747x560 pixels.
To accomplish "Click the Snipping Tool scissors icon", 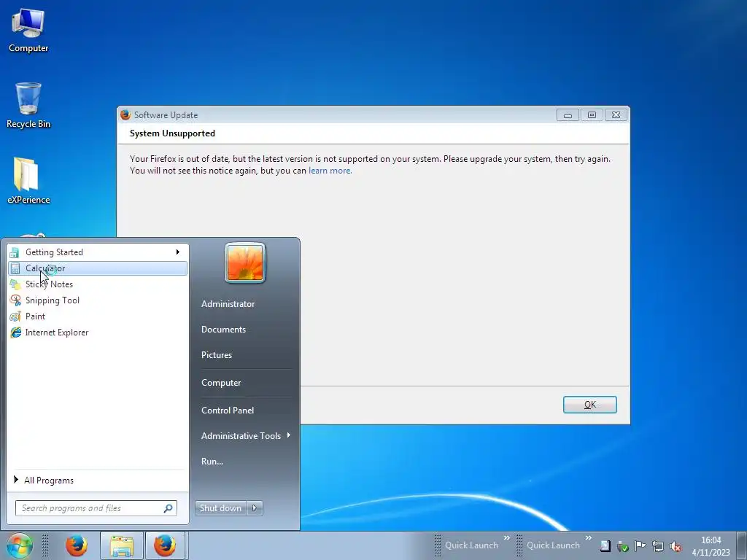I will (x=15, y=300).
